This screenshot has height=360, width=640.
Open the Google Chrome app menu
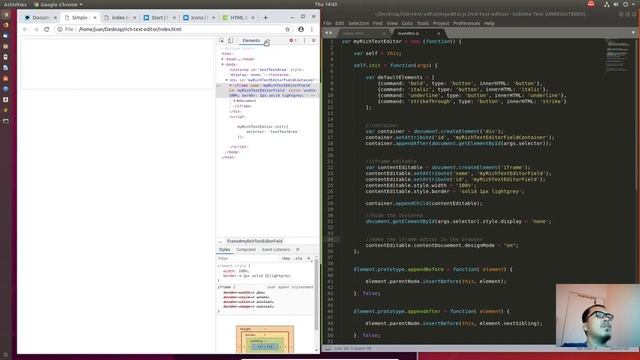[58, 4]
